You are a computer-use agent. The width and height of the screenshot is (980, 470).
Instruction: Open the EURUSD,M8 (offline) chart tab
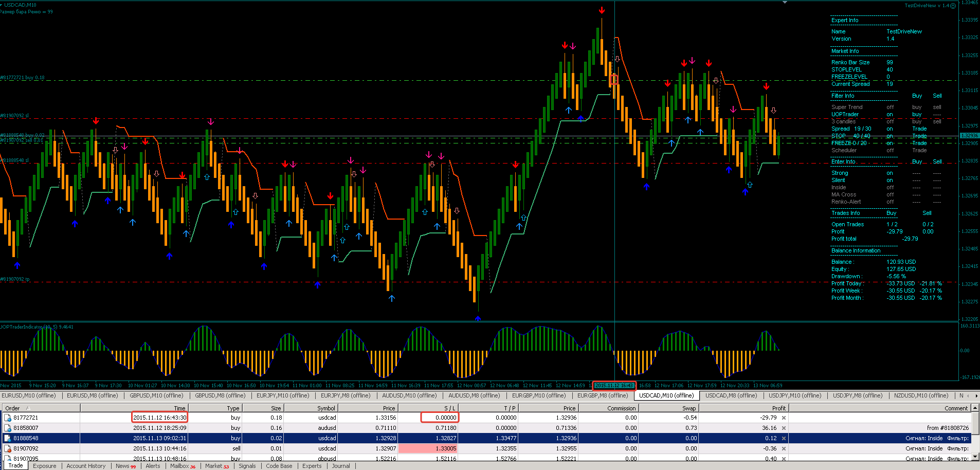(93, 395)
